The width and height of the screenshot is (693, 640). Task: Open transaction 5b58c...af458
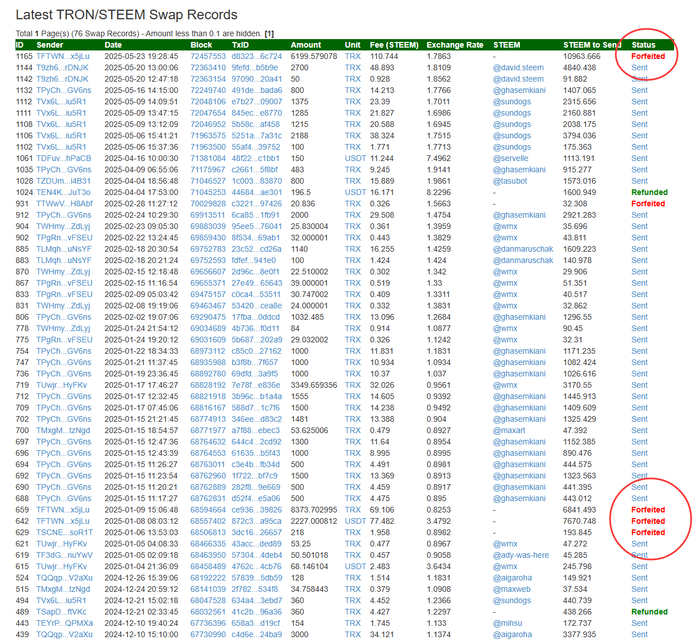[255, 124]
